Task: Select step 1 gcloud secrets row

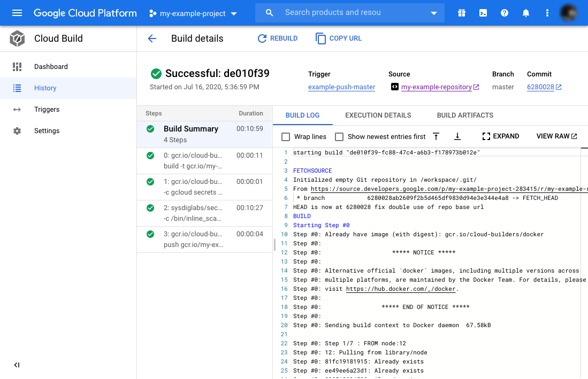Action: pyautogui.click(x=204, y=187)
